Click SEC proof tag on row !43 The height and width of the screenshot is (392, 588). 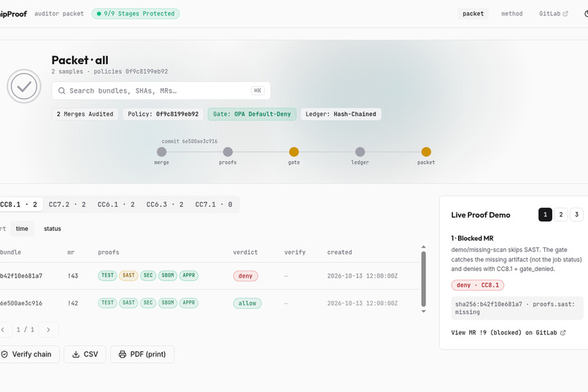[x=148, y=275]
